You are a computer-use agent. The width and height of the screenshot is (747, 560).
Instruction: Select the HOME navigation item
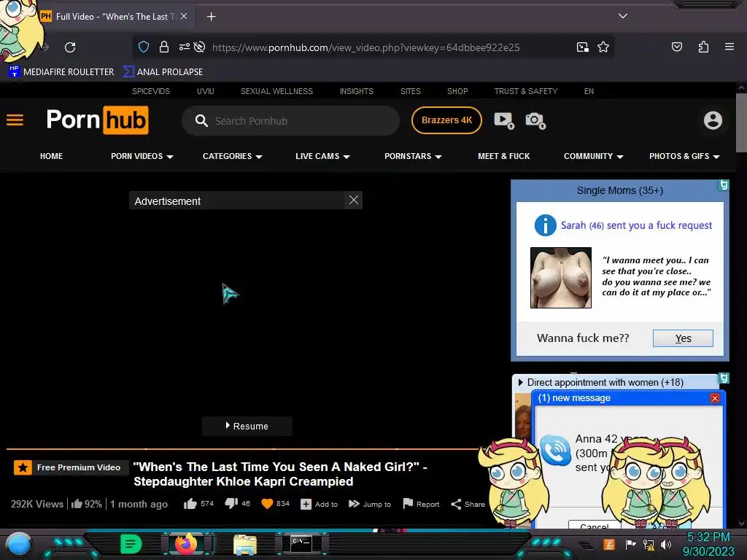click(52, 156)
